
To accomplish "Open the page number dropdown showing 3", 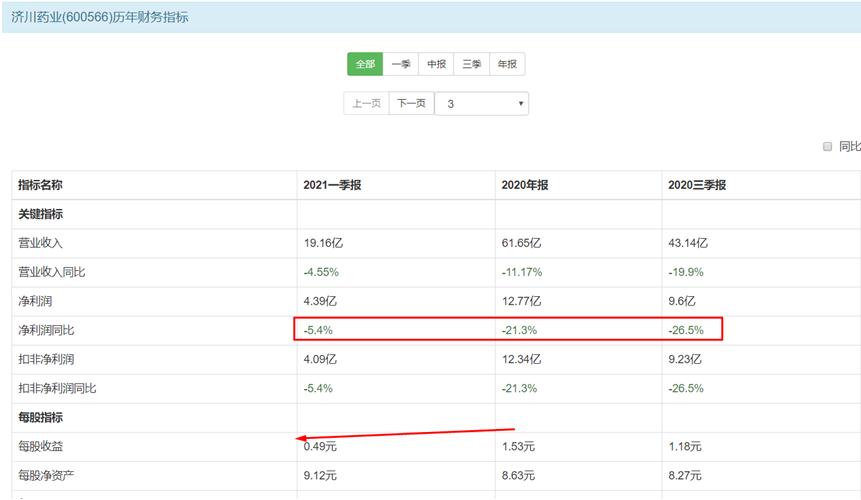I will pyautogui.click(x=482, y=103).
